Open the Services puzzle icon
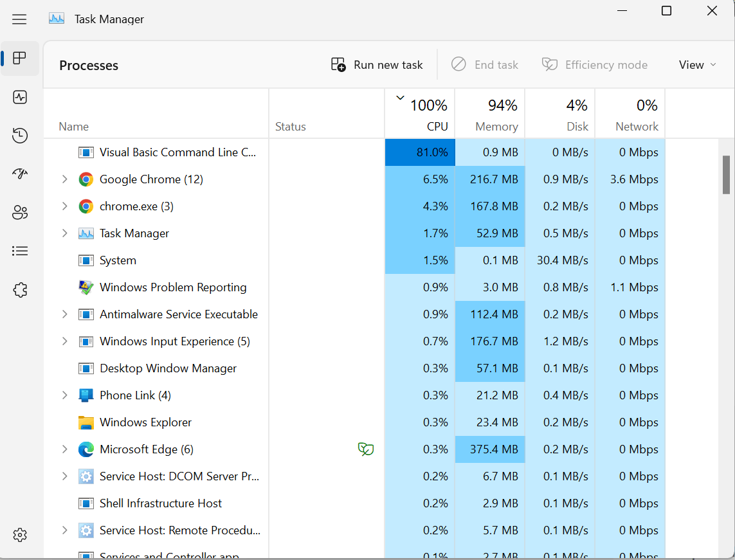The width and height of the screenshot is (735, 560). [x=20, y=290]
